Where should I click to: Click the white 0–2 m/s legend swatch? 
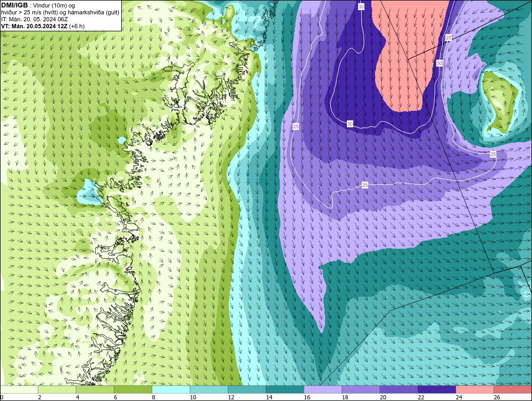pos(19,389)
